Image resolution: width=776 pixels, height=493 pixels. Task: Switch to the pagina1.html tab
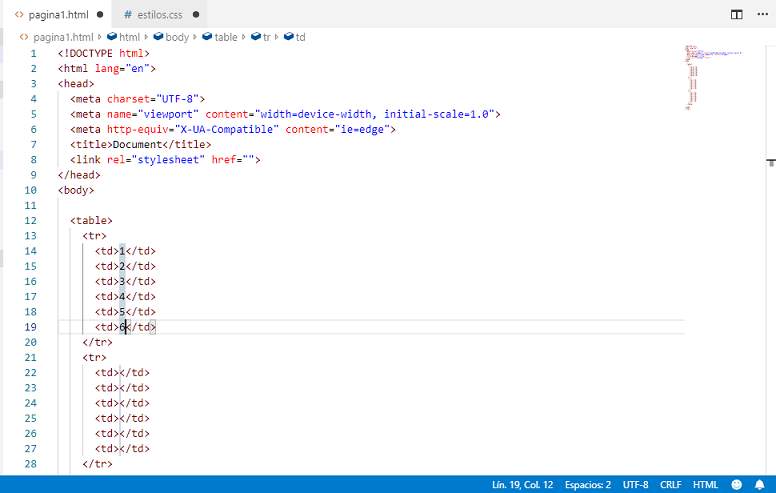58,14
